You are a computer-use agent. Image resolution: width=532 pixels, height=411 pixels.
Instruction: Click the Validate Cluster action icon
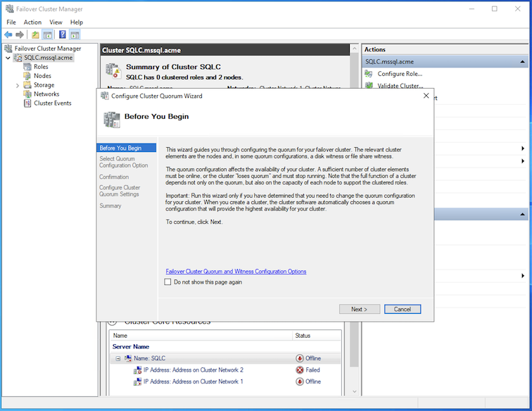369,86
